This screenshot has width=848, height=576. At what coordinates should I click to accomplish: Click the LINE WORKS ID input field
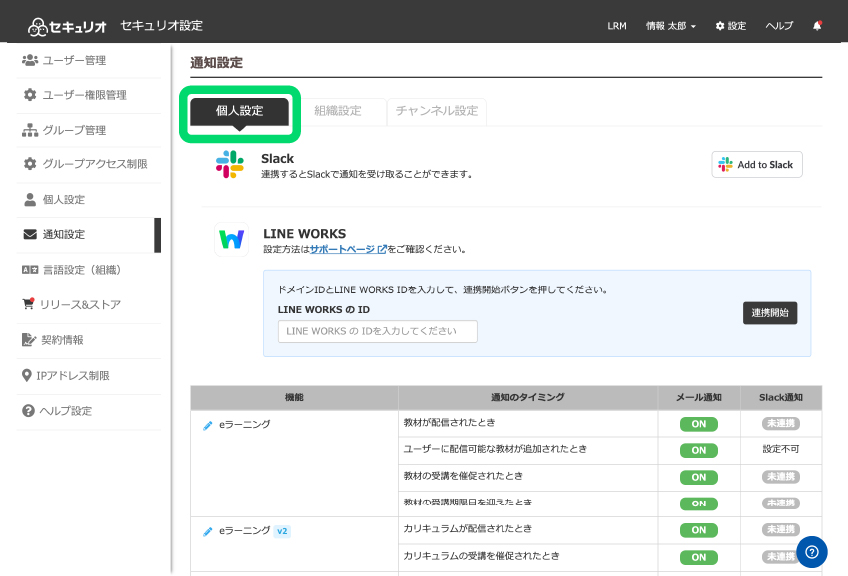pyautogui.click(x=378, y=331)
